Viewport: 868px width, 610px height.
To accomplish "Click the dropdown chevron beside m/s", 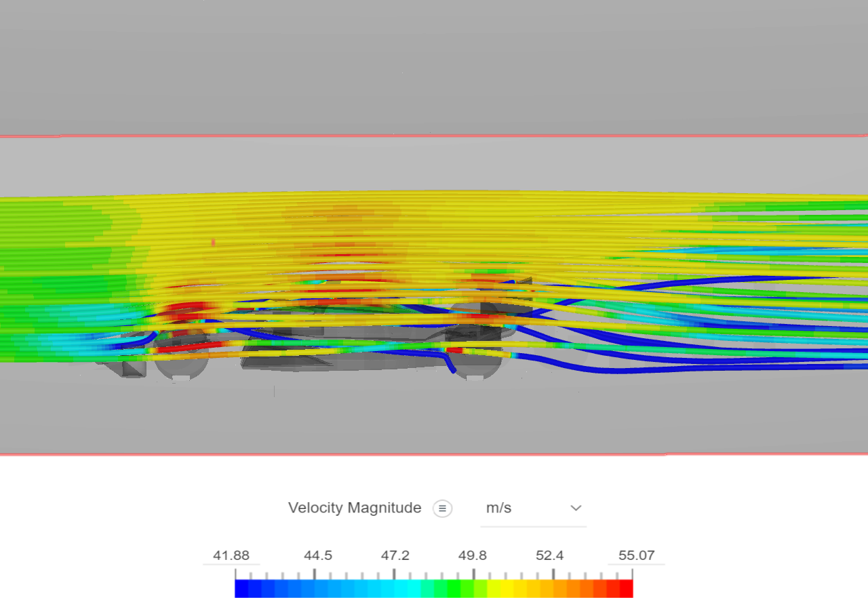I will [x=576, y=508].
